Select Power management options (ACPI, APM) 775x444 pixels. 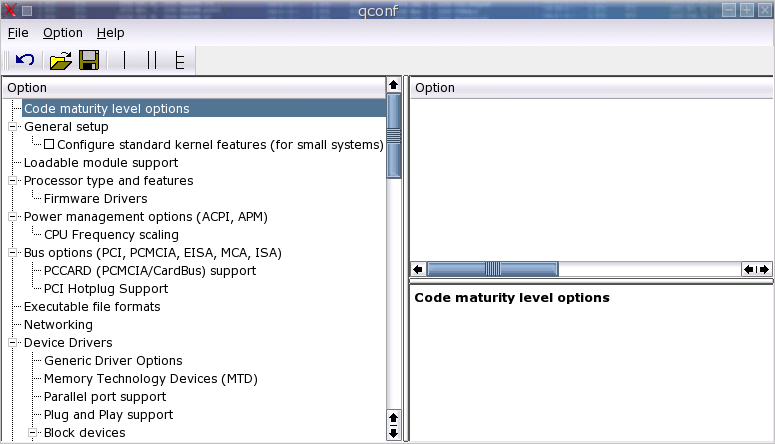point(146,217)
